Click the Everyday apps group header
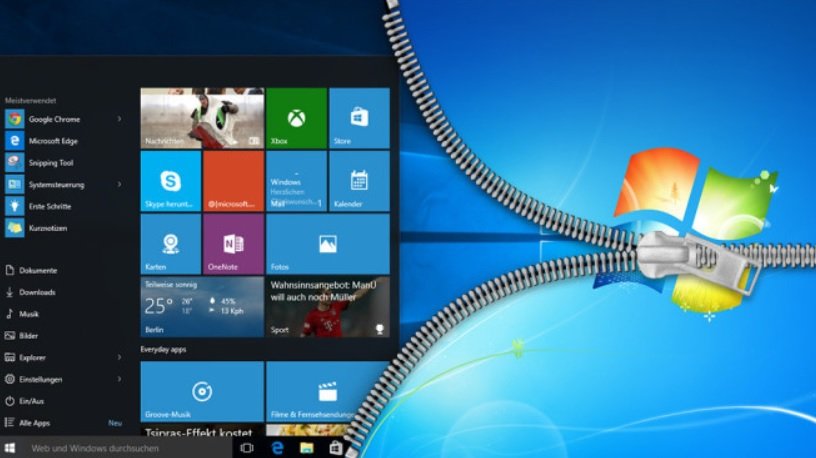The height and width of the screenshot is (458, 816). [163, 350]
